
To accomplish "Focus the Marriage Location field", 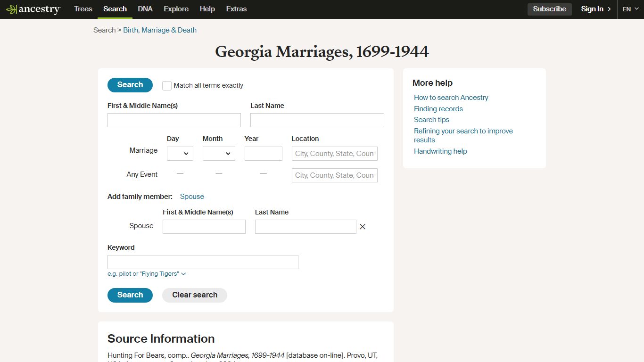I will click(335, 154).
